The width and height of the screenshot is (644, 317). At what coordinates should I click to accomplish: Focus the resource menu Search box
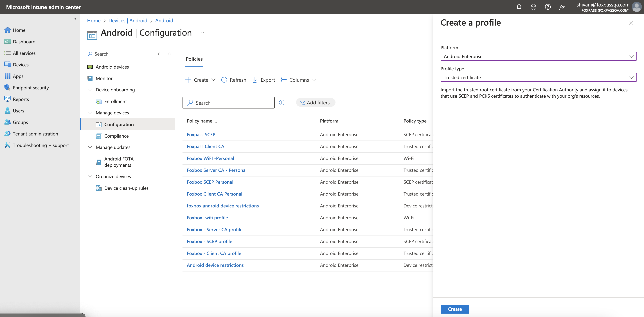coord(119,54)
